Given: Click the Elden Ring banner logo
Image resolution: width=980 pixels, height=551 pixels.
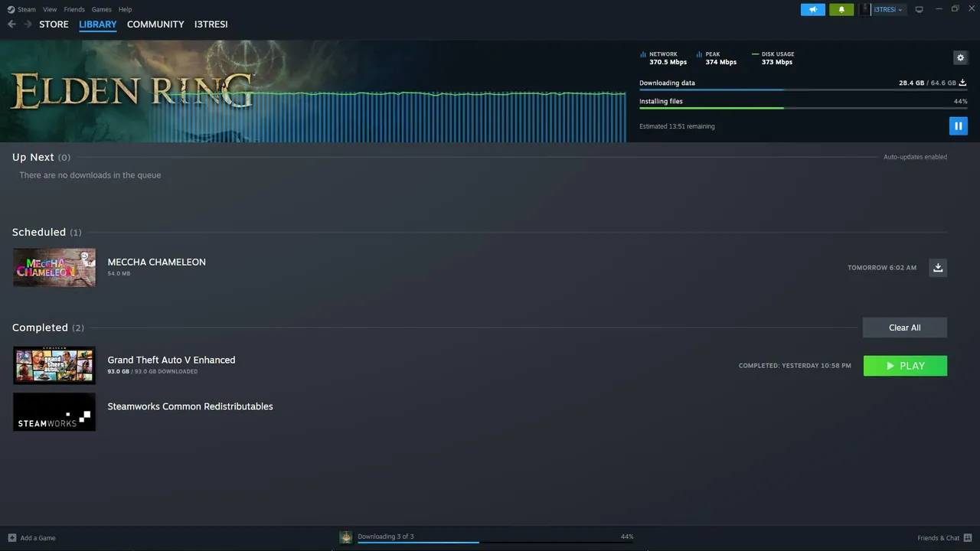Looking at the screenshot, I should (132, 90).
